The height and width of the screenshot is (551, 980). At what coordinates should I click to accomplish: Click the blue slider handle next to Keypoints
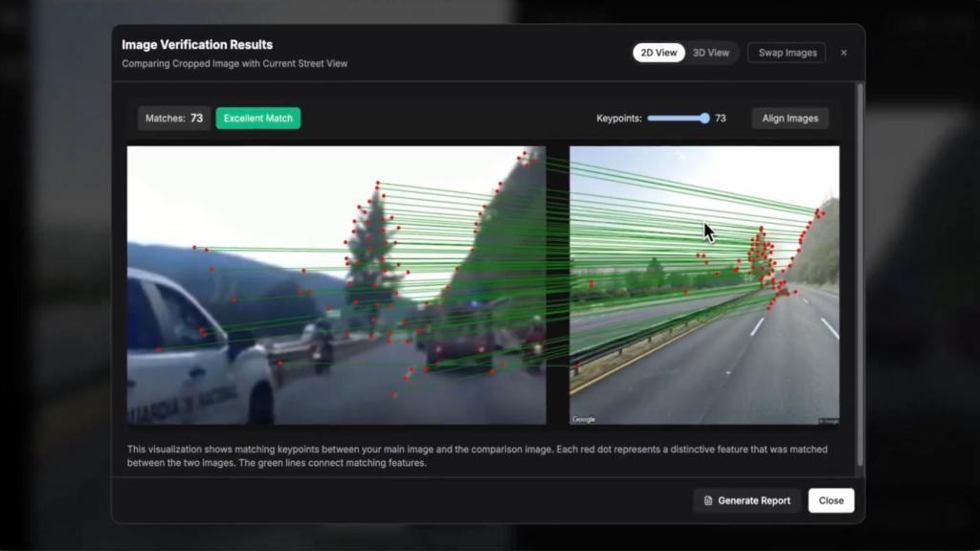click(x=702, y=118)
